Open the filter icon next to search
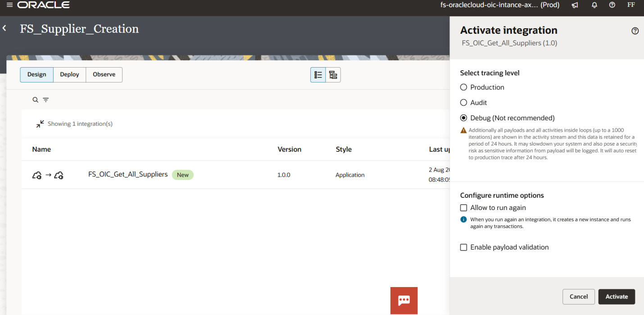Screen dimensions: 644x315 pos(46,100)
